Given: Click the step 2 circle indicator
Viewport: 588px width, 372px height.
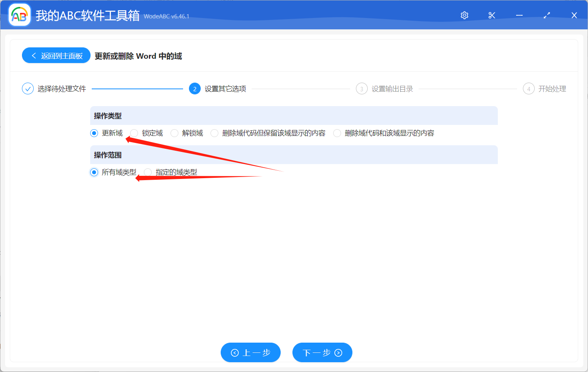Looking at the screenshot, I should (195, 89).
